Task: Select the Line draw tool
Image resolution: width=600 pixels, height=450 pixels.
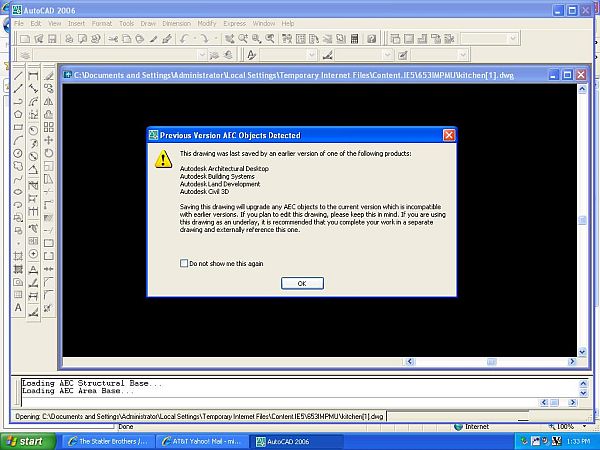Action: click(18, 75)
